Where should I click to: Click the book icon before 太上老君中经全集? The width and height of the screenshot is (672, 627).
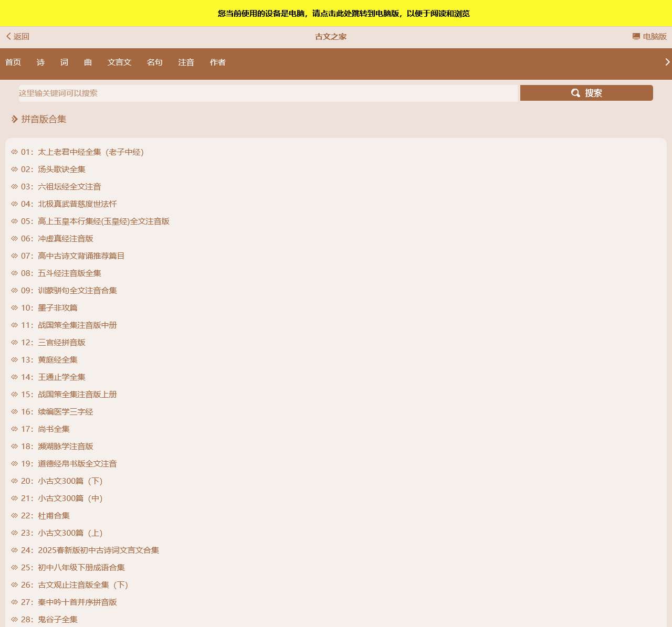coord(14,152)
